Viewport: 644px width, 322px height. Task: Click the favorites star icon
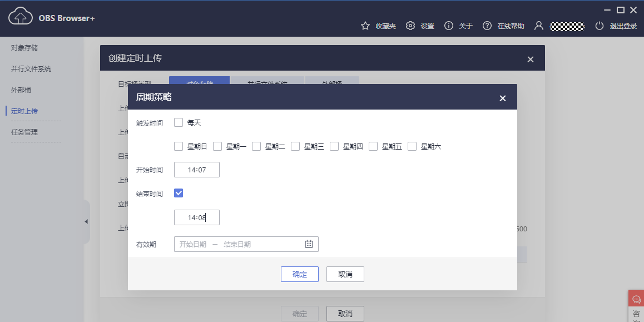365,26
